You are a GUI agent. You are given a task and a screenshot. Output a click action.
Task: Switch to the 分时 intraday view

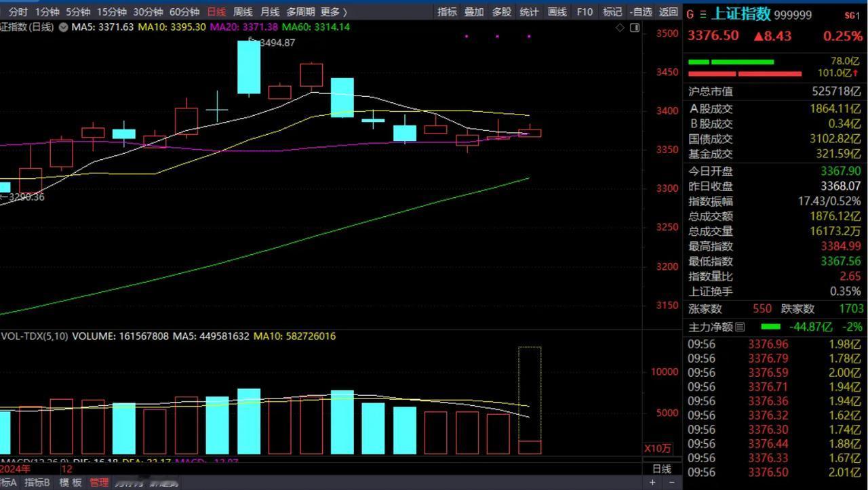tap(18, 12)
